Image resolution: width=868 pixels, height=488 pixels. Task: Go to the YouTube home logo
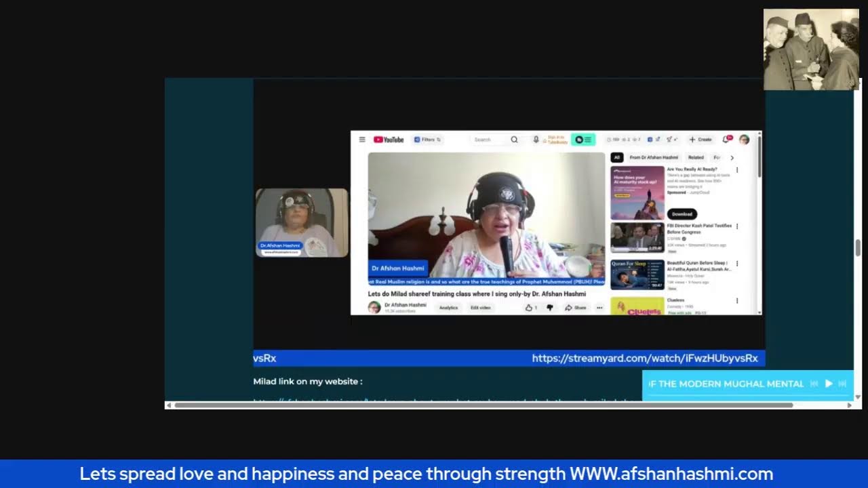[x=389, y=140]
